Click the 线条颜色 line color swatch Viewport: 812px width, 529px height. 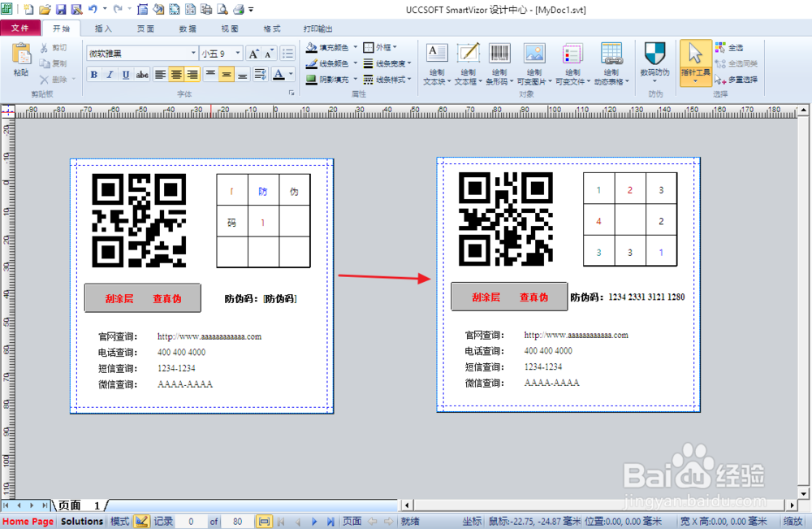coord(311,63)
